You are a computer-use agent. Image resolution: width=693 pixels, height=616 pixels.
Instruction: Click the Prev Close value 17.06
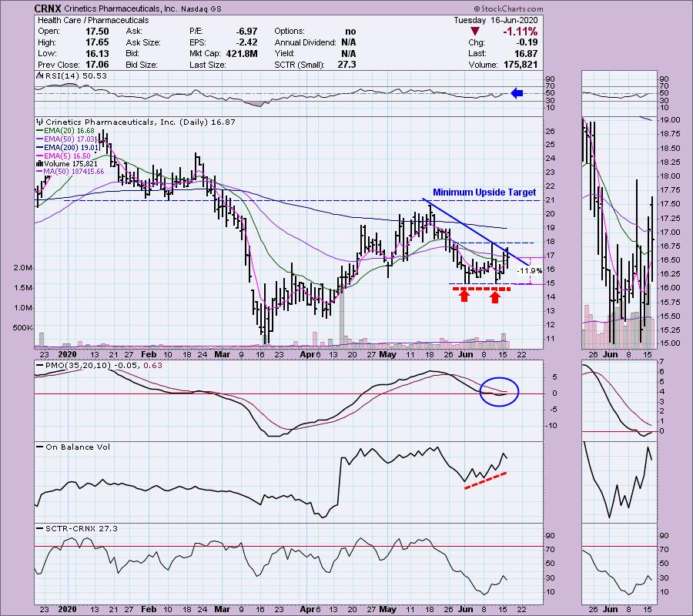point(97,65)
